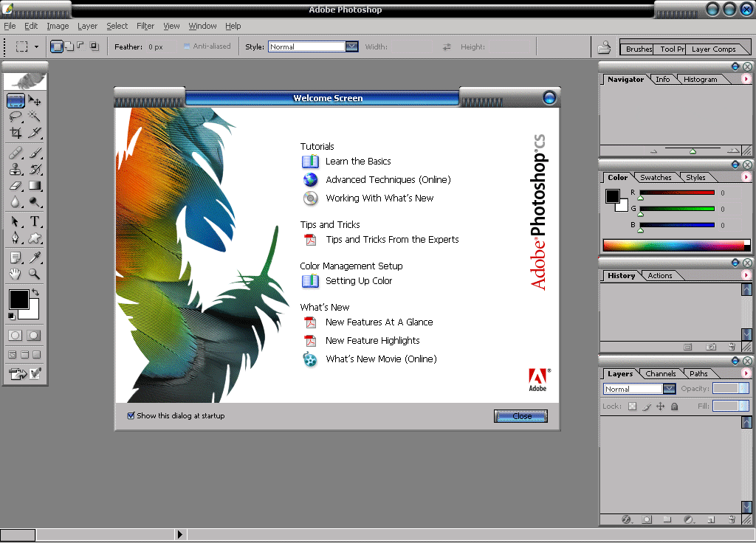Open the tool preset picker arrow
This screenshot has height=543, width=756.
coord(36,46)
